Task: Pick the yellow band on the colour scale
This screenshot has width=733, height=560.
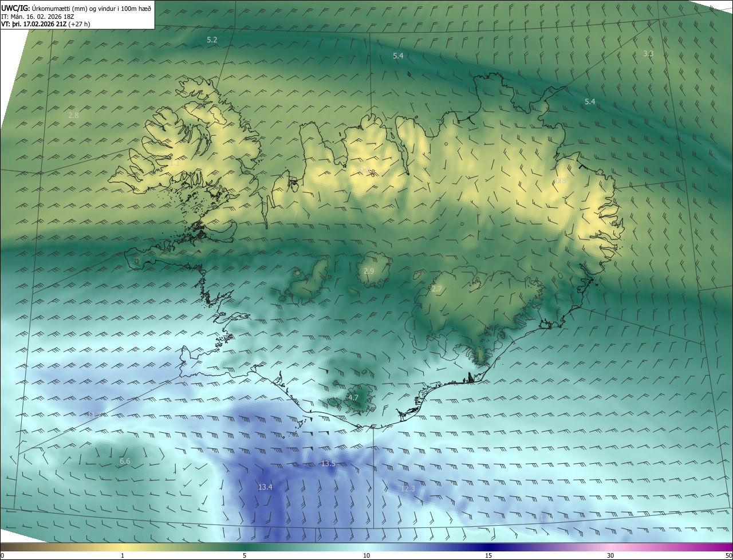Action: (x=123, y=547)
